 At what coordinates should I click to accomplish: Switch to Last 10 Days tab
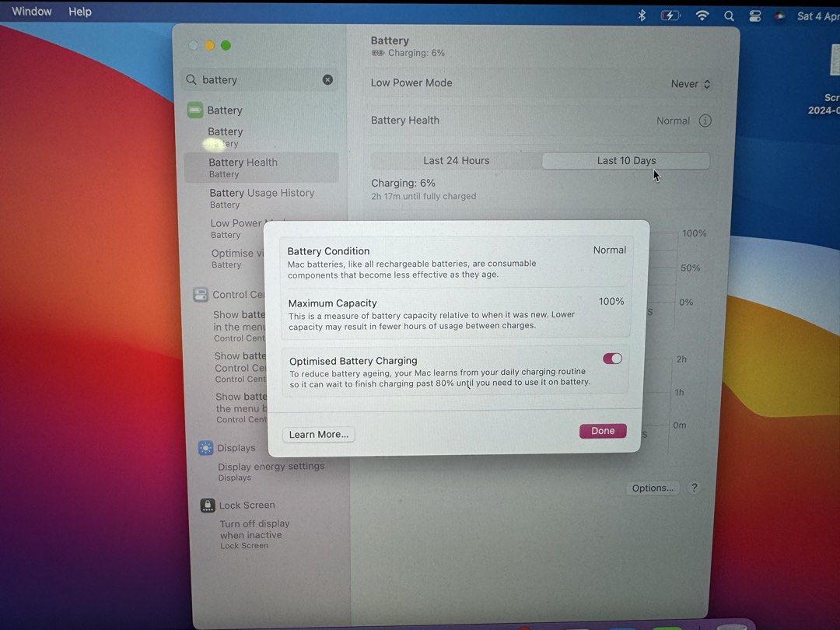point(626,161)
